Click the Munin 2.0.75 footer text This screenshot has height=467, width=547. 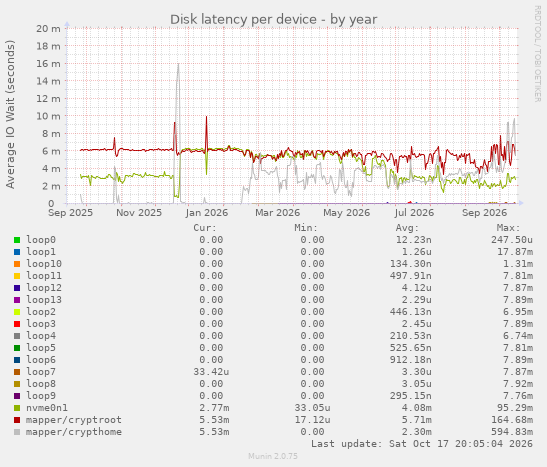(x=273, y=456)
